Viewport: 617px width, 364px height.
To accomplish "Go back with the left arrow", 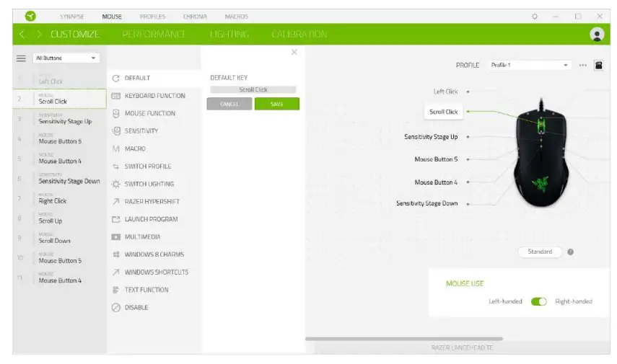I will click(22, 34).
